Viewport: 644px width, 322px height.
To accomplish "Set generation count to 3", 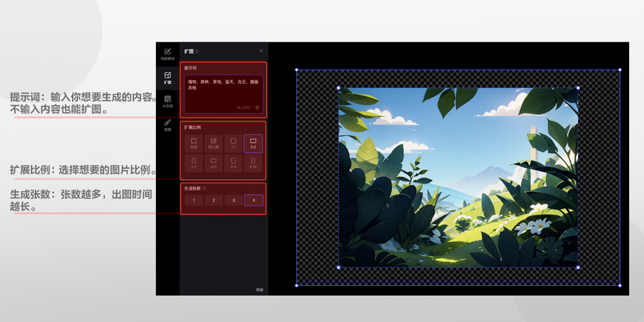I will (x=233, y=200).
